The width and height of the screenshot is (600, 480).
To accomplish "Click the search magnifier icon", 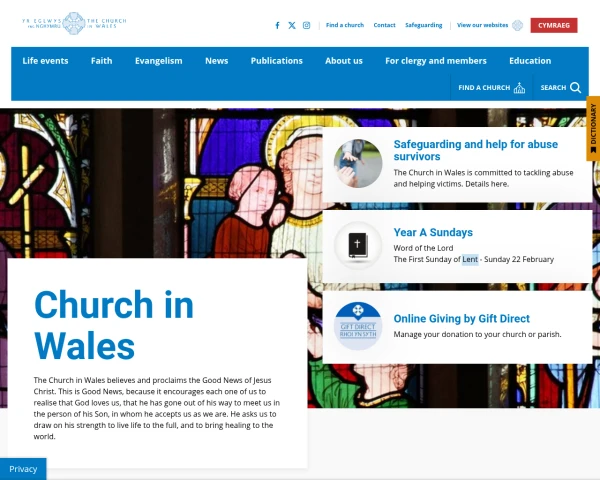I will point(575,88).
